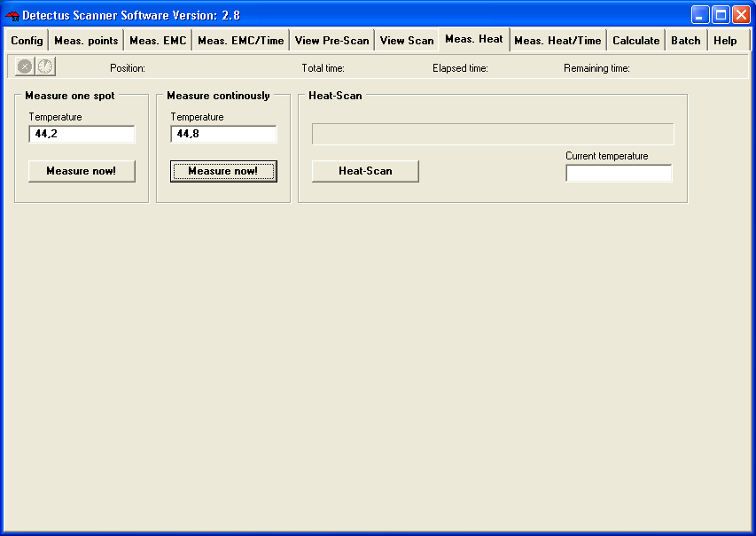756x536 pixels.
Task: Switch to the Meas. points tab
Action: coord(86,41)
